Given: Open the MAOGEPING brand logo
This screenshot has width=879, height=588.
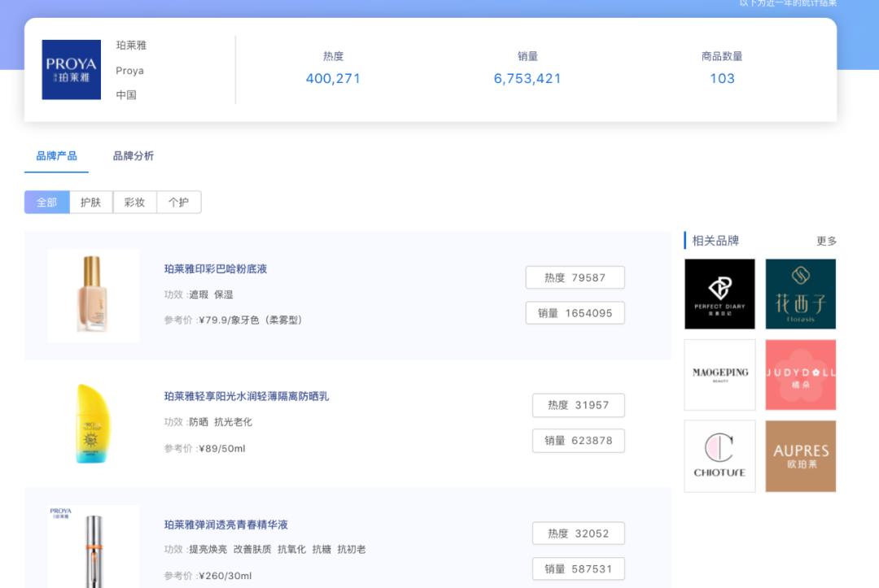Looking at the screenshot, I should coord(719,375).
